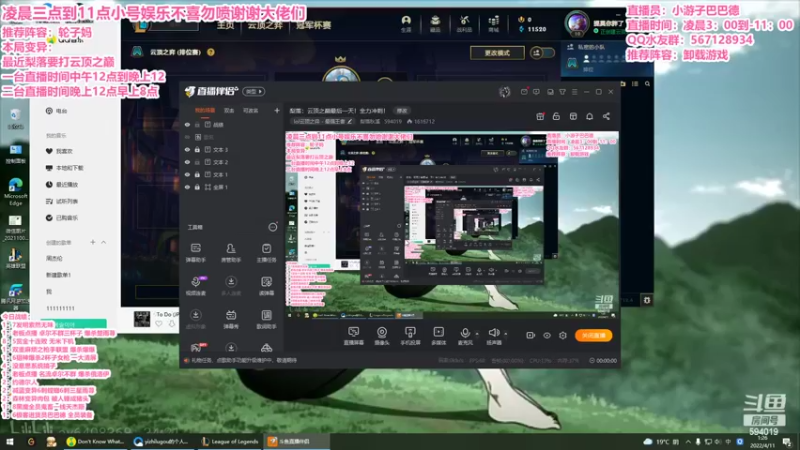
Task: Open the share icon in companion header
Action: tap(606, 116)
